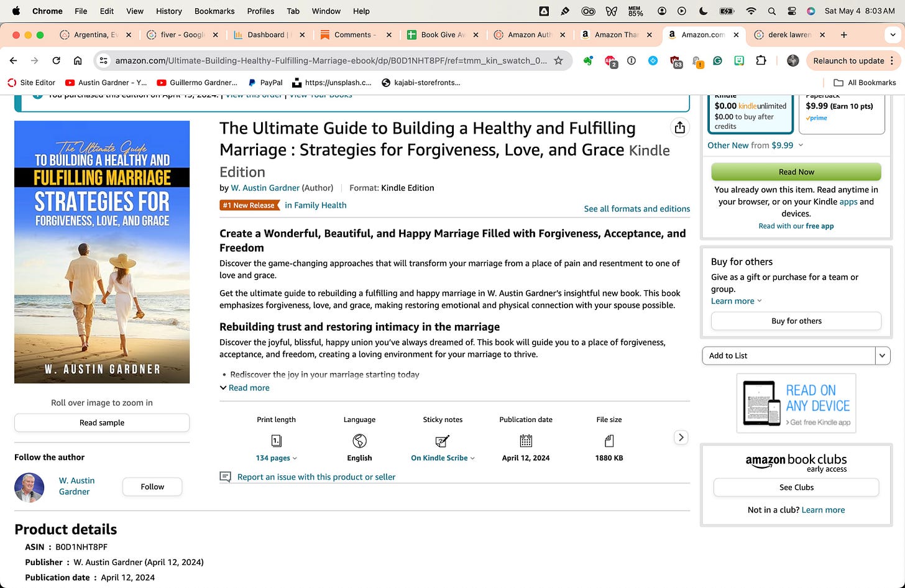This screenshot has height=588, width=905.
Task: Click the print length page icon
Action: tap(276, 441)
